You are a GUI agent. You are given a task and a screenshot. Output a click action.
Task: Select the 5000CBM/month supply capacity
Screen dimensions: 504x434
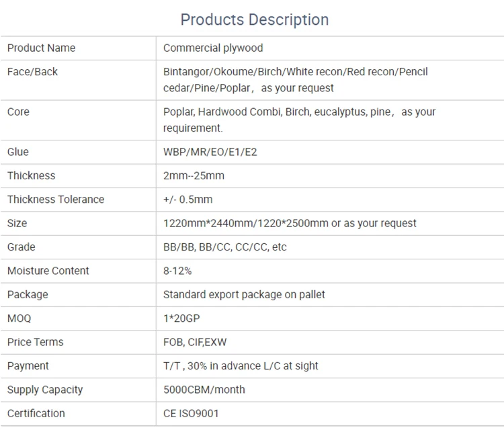(204, 390)
